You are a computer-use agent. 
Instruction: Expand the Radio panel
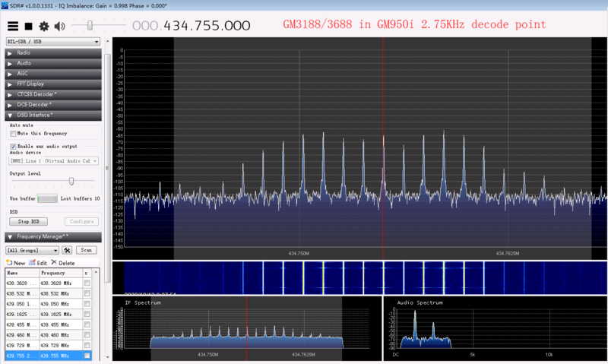[x=53, y=52]
